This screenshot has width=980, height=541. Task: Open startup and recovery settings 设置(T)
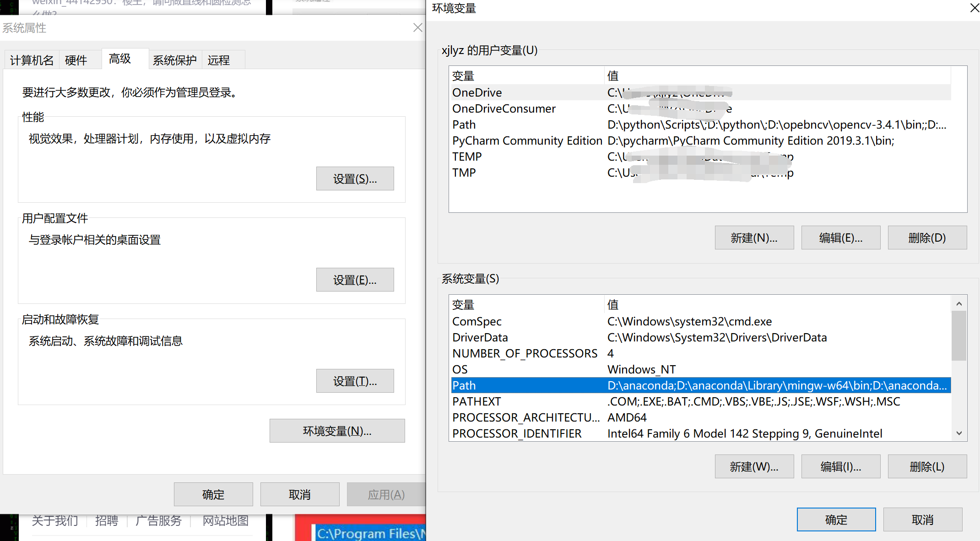pos(355,380)
